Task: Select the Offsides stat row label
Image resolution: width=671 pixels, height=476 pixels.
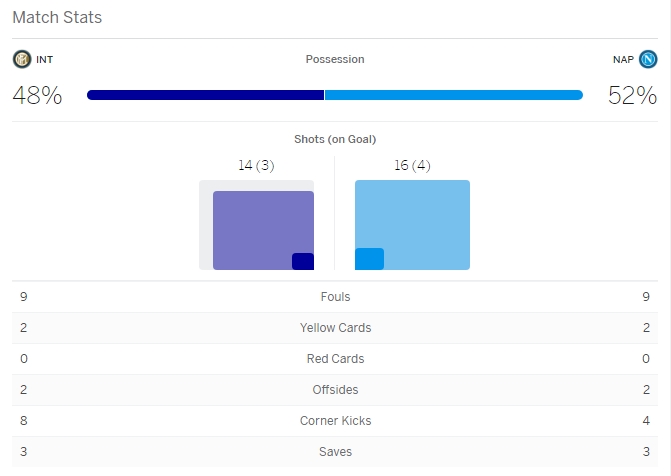Action: 335,390
